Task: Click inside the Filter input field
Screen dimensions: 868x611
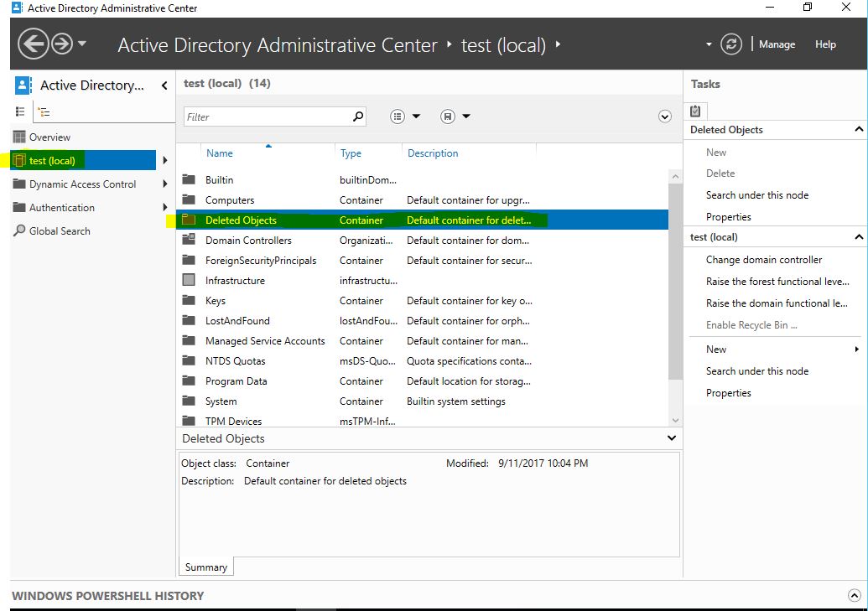Action: 268,116
